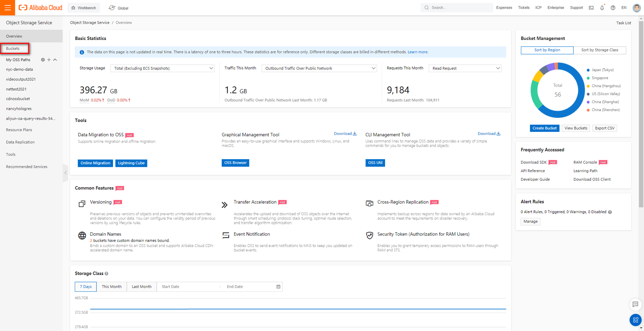Click the Storage Class help icon
The height and width of the screenshot is (331, 644).
click(106, 274)
